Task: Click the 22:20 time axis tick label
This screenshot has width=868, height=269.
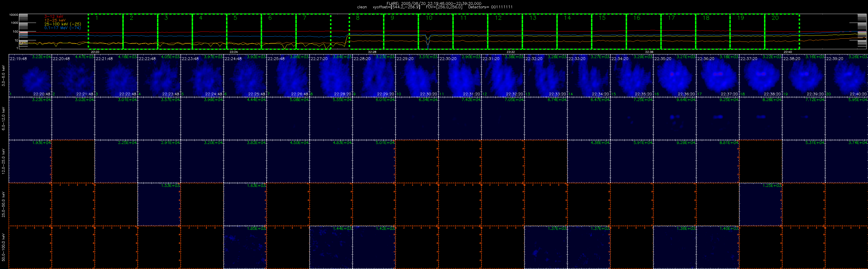Action: click(95, 52)
